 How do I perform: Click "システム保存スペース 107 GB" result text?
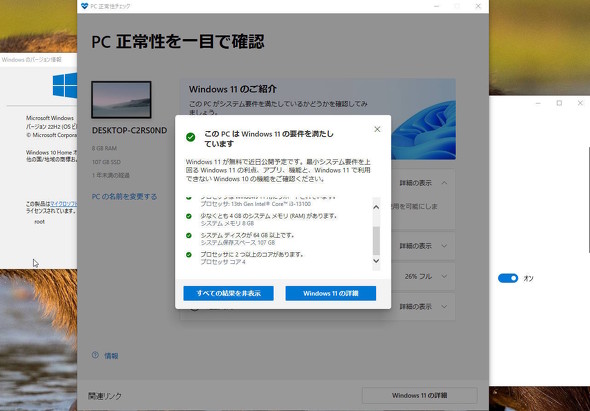[x=237, y=242]
